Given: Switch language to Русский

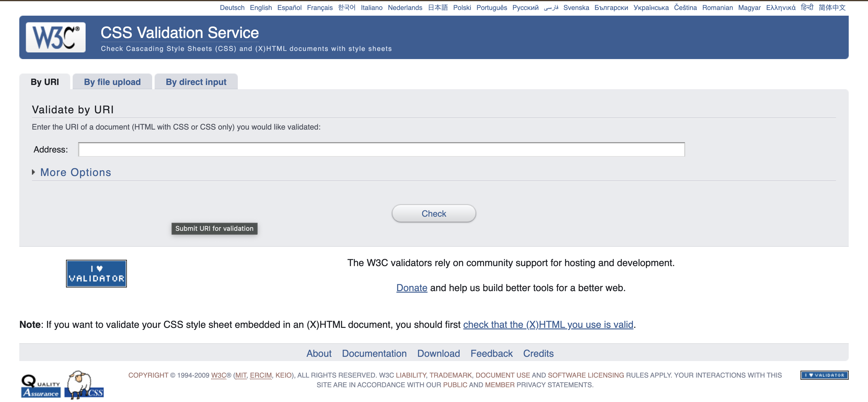Looking at the screenshot, I should pos(525,8).
